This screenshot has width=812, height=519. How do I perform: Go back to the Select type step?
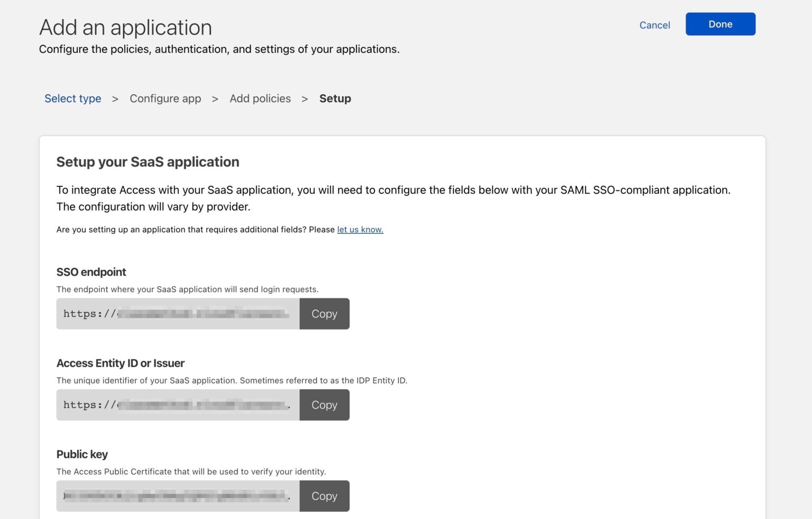click(72, 98)
